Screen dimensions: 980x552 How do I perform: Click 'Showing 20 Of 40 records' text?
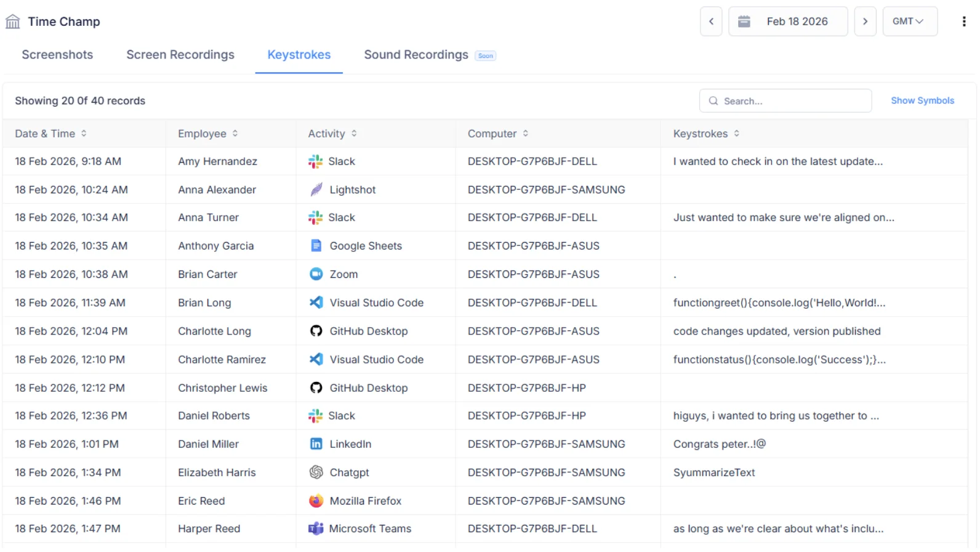pos(80,101)
